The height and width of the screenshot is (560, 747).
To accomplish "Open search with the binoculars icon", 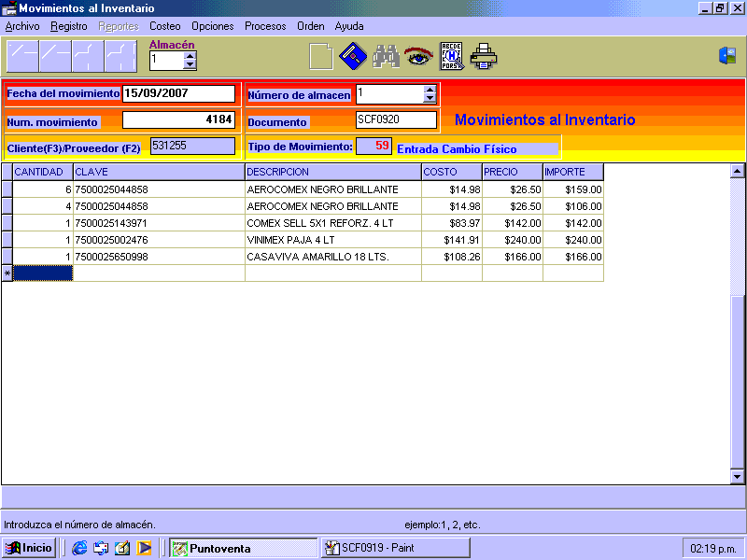I will (x=386, y=57).
